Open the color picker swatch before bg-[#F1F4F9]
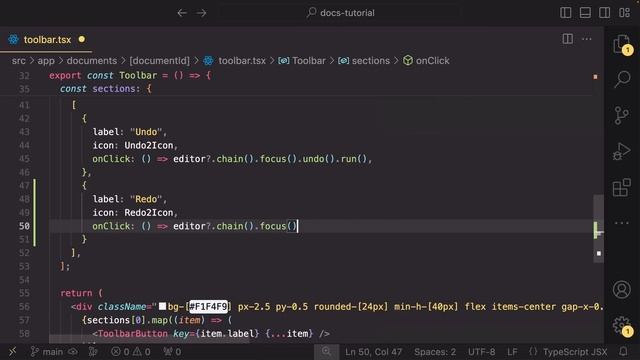 (x=162, y=306)
